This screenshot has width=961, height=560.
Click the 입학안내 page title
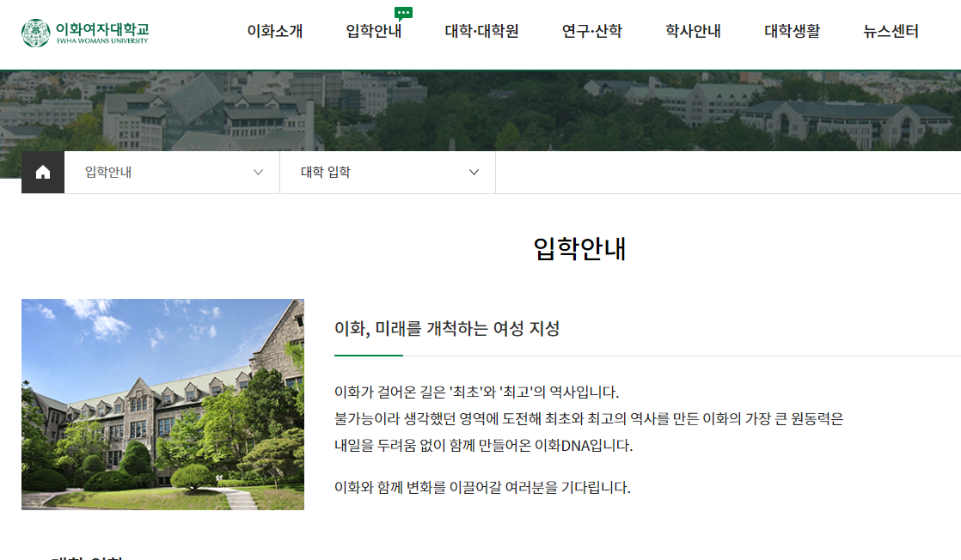580,249
